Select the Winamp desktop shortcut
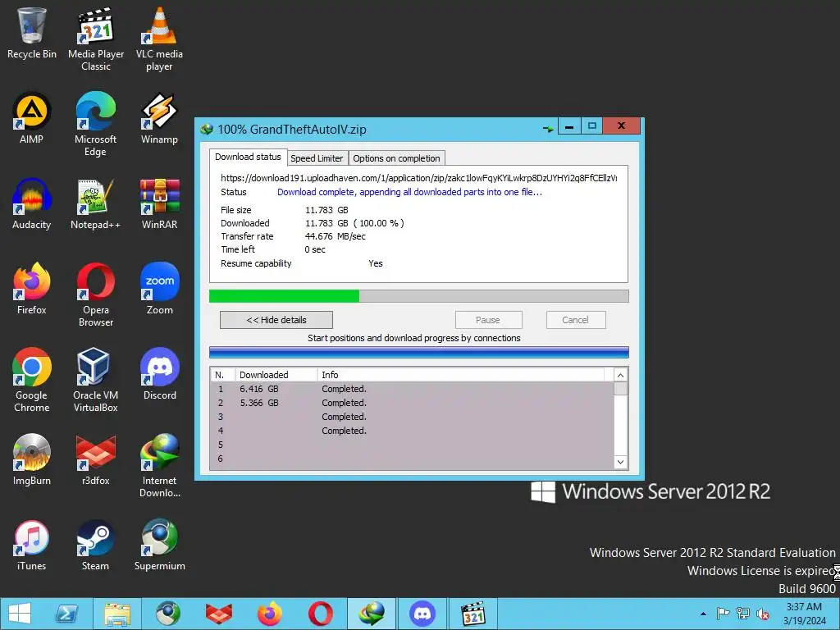 159,118
